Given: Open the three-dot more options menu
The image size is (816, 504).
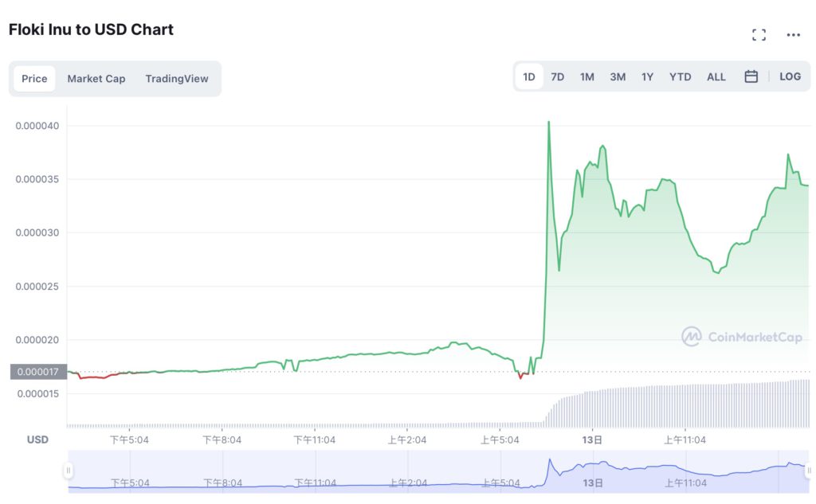Looking at the screenshot, I should click(793, 35).
